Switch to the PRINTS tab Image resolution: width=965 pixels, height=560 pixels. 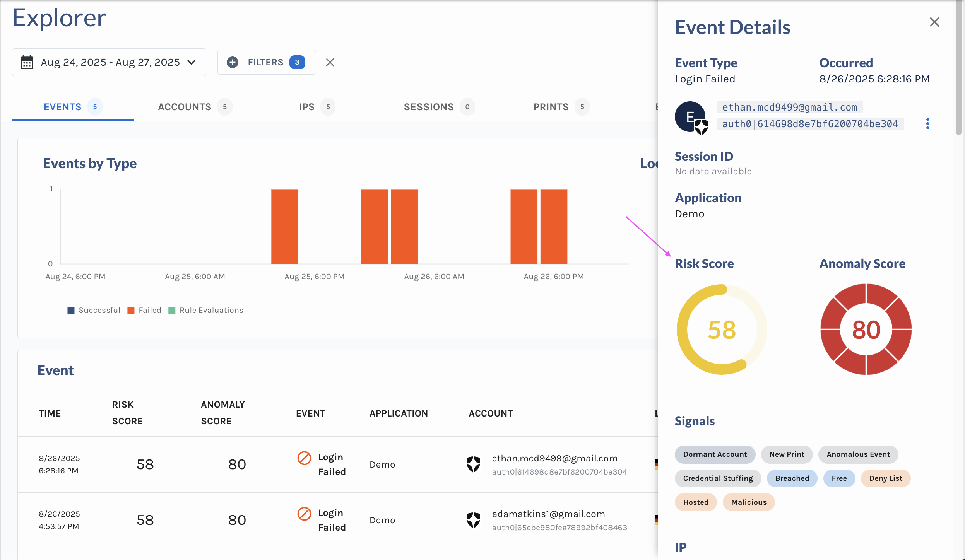tap(551, 107)
